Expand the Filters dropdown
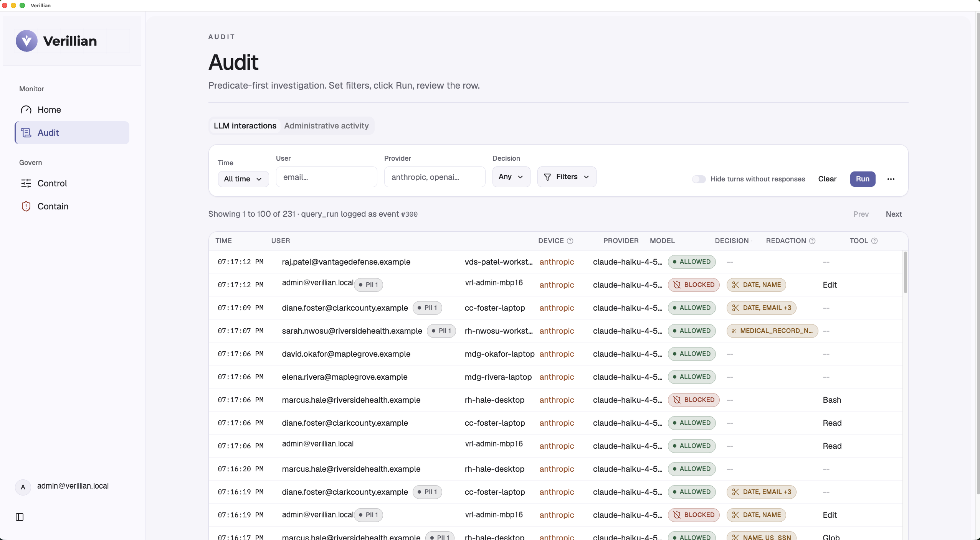The width and height of the screenshot is (980, 540). 567,177
